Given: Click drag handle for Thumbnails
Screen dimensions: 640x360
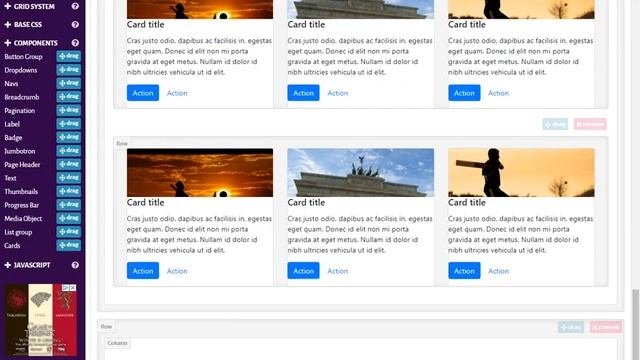Looking at the screenshot, I should click(x=69, y=191).
